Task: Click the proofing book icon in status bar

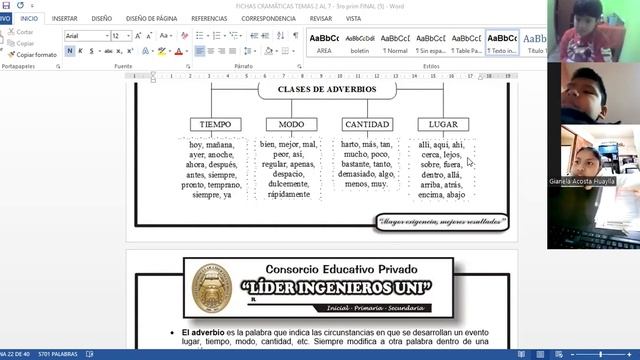Action: coord(89,354)
